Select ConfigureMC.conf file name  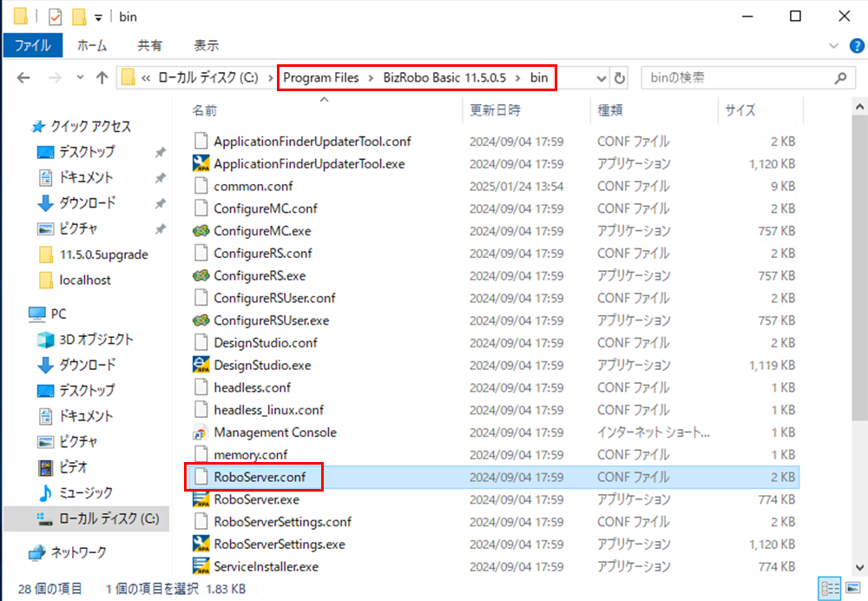266,208
